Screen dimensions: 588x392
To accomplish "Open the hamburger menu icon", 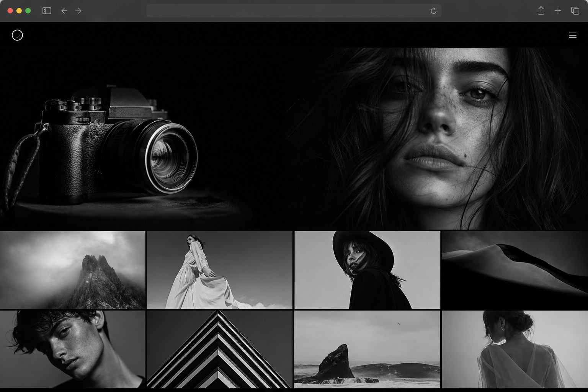I will click(572, 35).
